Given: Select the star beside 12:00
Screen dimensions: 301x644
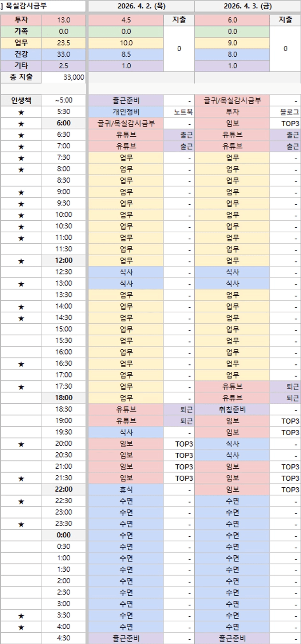Looking at the screenshot, I should pos(21,261).
